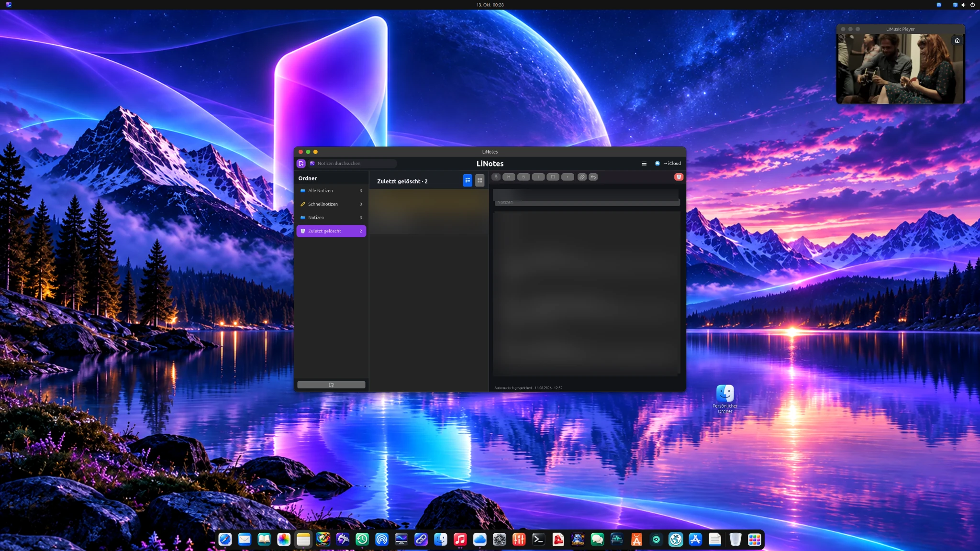Click the volume icon in the top bar
Screen dimensions: 980x551
click(963, 5)
